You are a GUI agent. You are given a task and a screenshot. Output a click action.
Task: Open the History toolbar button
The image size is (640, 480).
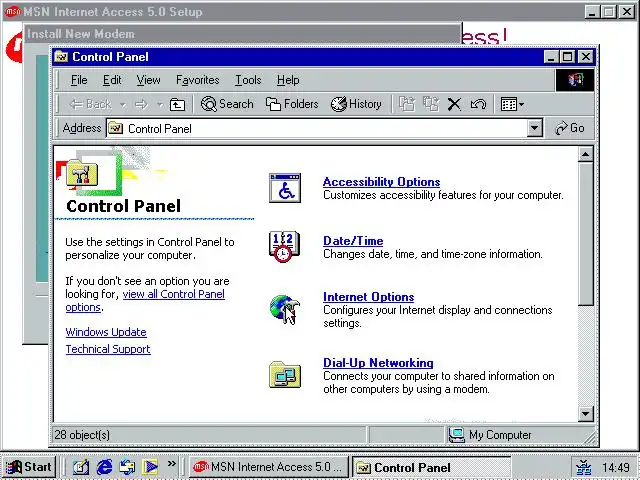(356, 104)
